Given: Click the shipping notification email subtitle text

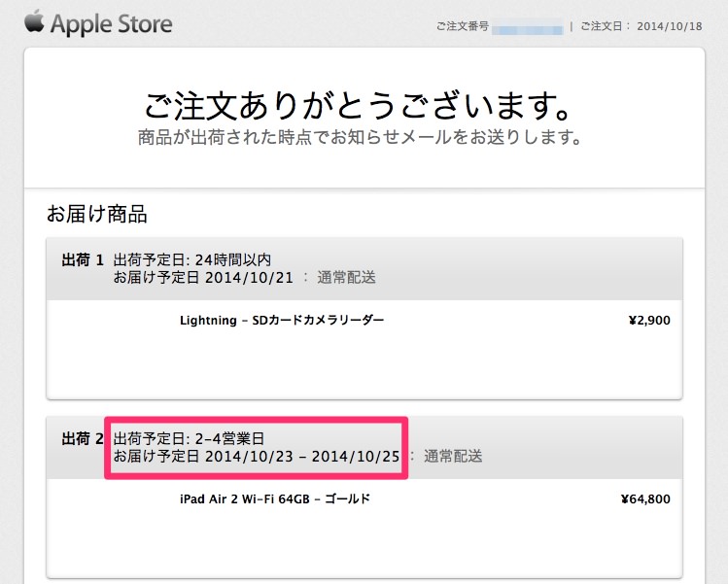Looking at the screenshot, I should tap(360, 137).
